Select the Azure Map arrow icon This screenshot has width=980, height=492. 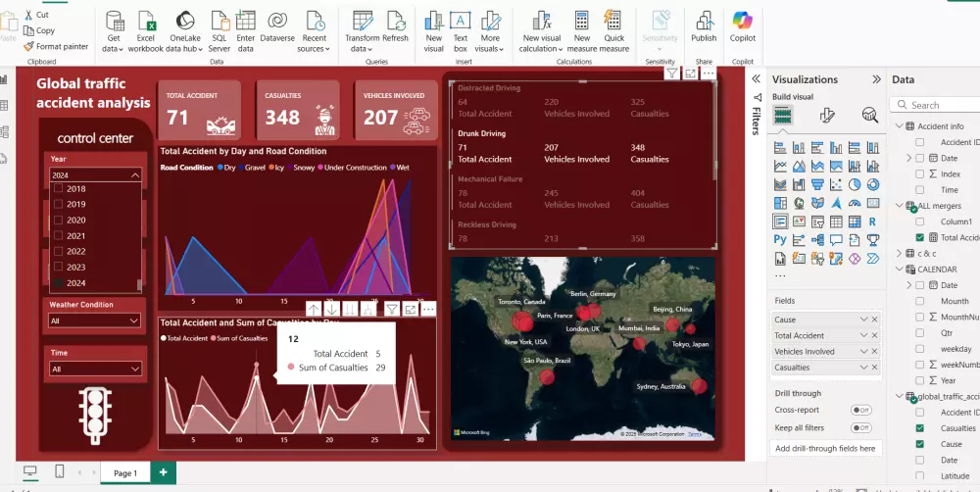[836, 203]
